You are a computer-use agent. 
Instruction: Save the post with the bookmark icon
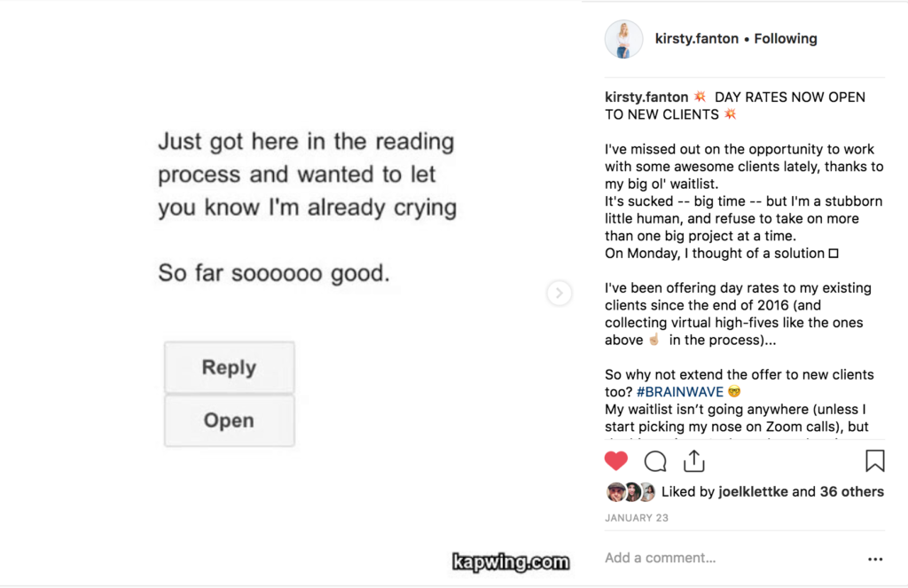874,461
